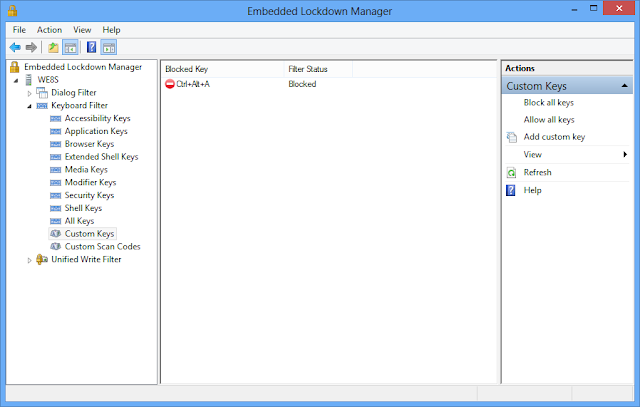Click the Refresh action text

click(x=538, y=172)
